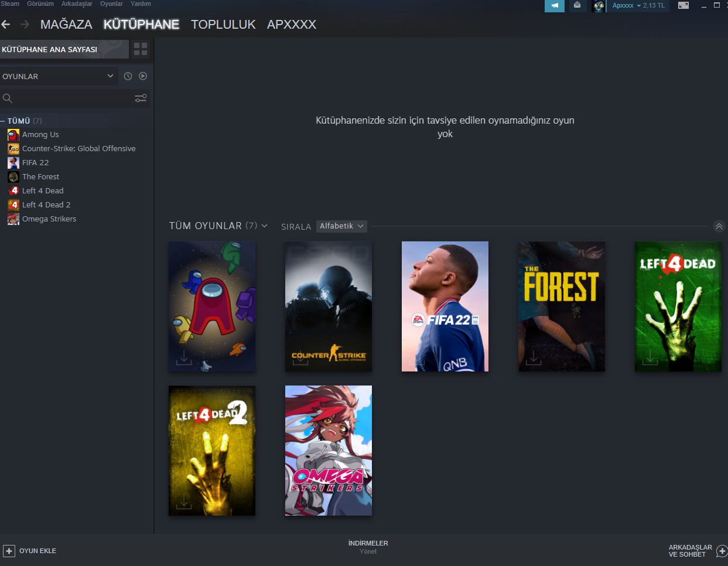Collapse the TÜMÜ games group

(x=3, y=121)
